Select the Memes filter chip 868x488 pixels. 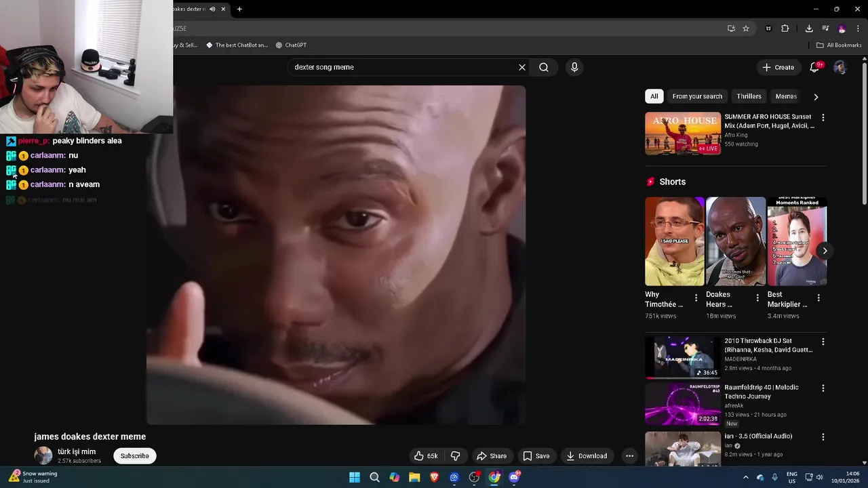(786, 96)
